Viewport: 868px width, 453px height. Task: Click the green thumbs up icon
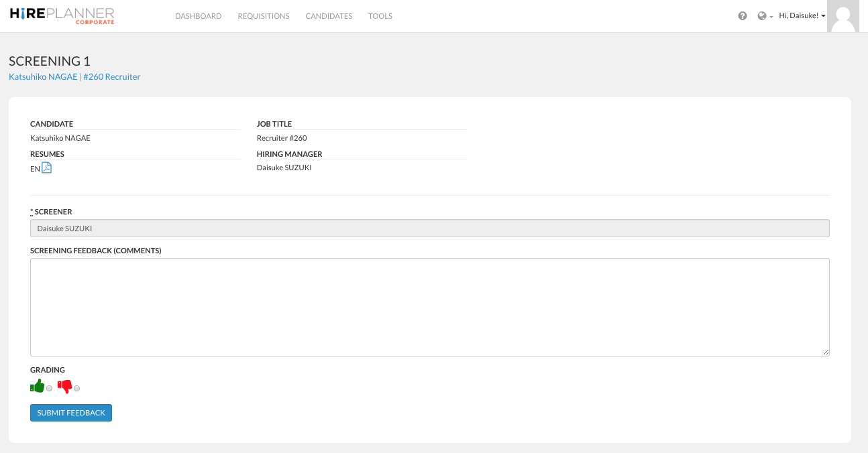38,386
